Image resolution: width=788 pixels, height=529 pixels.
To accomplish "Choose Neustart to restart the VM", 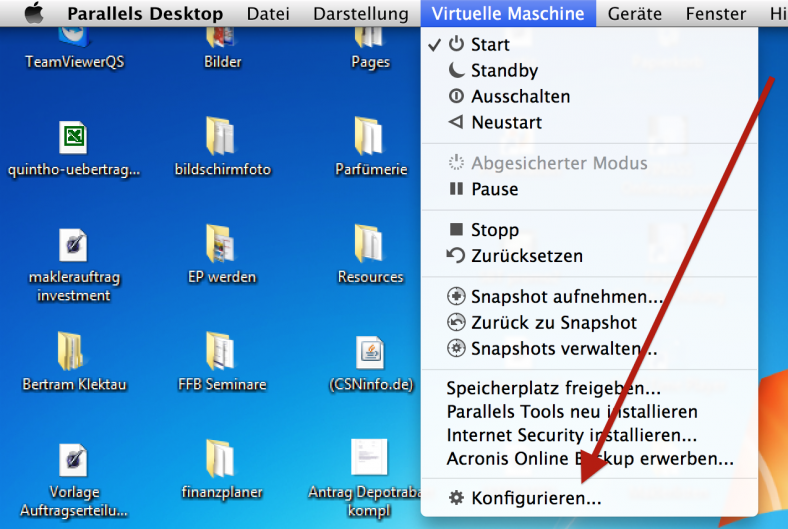I will (x=589, y=123).
